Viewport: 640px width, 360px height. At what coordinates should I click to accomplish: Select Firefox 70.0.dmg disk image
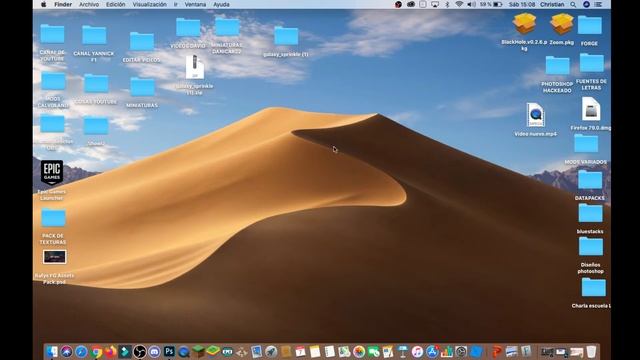[x=591, y=109]
